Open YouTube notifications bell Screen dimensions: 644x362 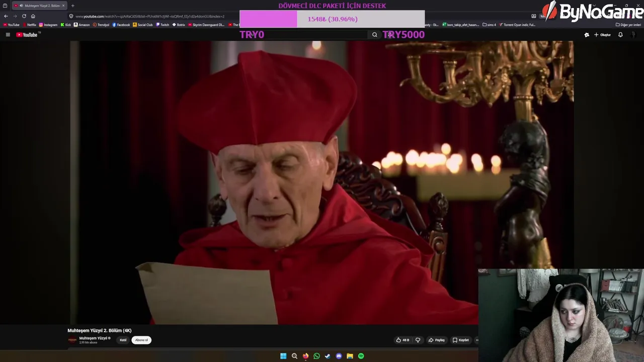click(620, 35)
